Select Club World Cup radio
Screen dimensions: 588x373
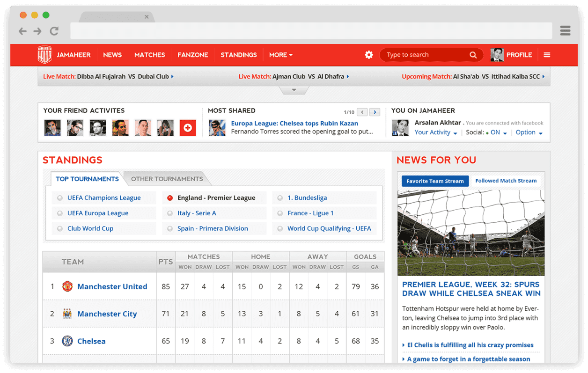coord(60,229)
